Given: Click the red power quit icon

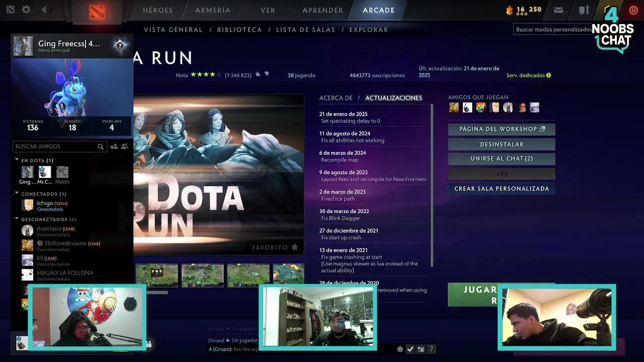Looking at the screenshot, I should (x=633, y=10).
